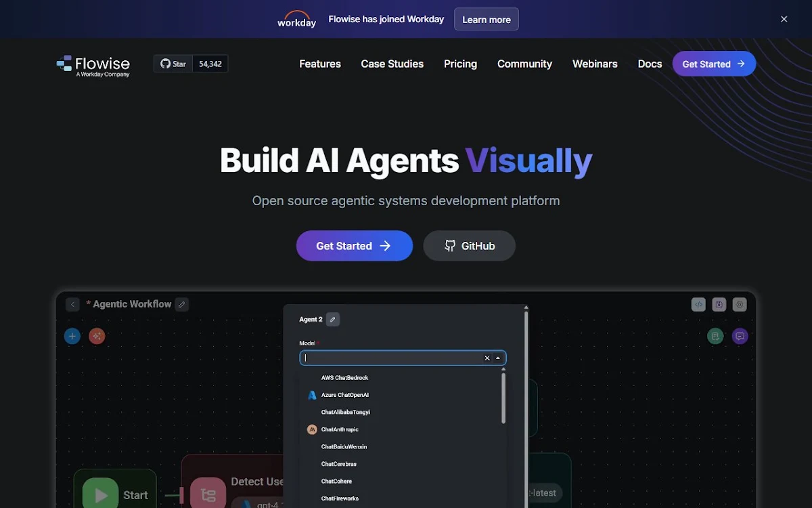Collapse the Model dropdown arrow
Viewport: 812px width, 508px height.
tap(498, 358)
